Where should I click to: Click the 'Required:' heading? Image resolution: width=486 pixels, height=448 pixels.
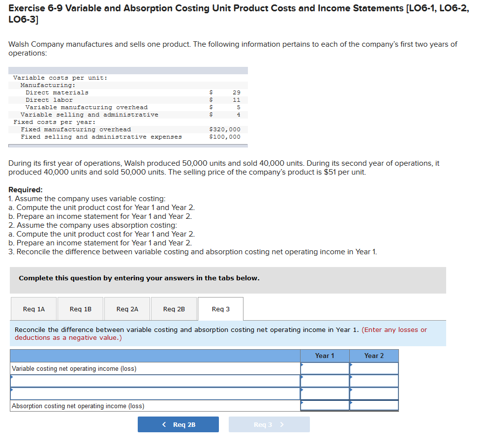pos(26,190)
